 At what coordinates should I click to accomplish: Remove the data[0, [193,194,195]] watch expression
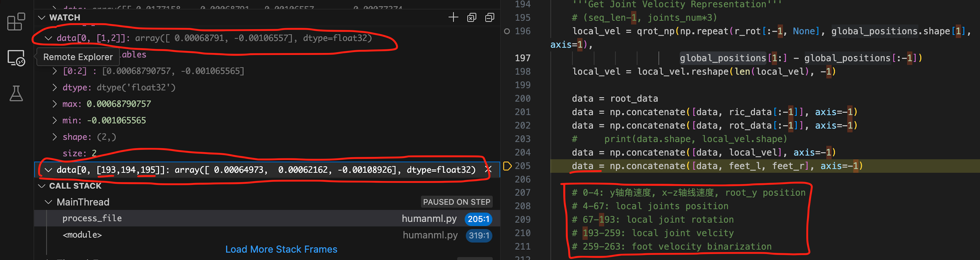(x=488, y=170)
